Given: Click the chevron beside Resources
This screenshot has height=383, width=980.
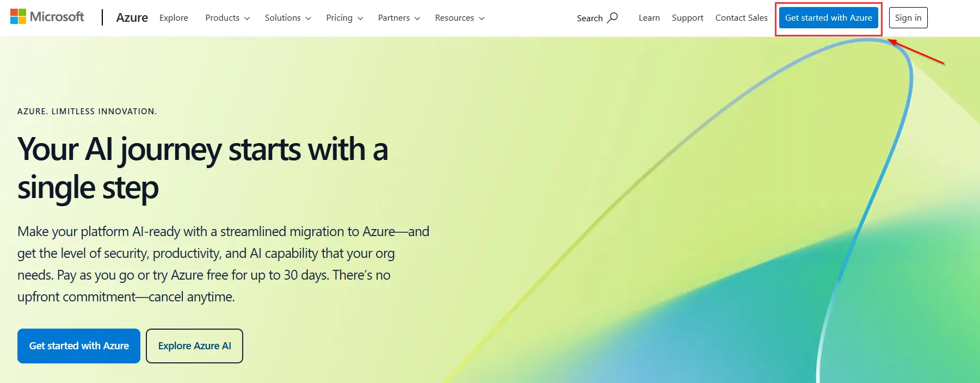Looking at the screenshot, I should [482, 18].
